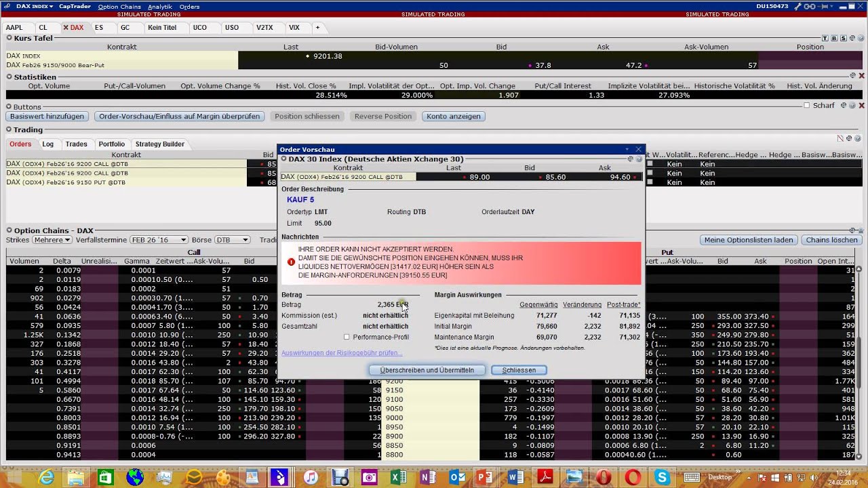Image resolution: width=868 pixels, height=488 pixels.
Task: Launch Word from the taskbar
Action: tap(516, 477)
